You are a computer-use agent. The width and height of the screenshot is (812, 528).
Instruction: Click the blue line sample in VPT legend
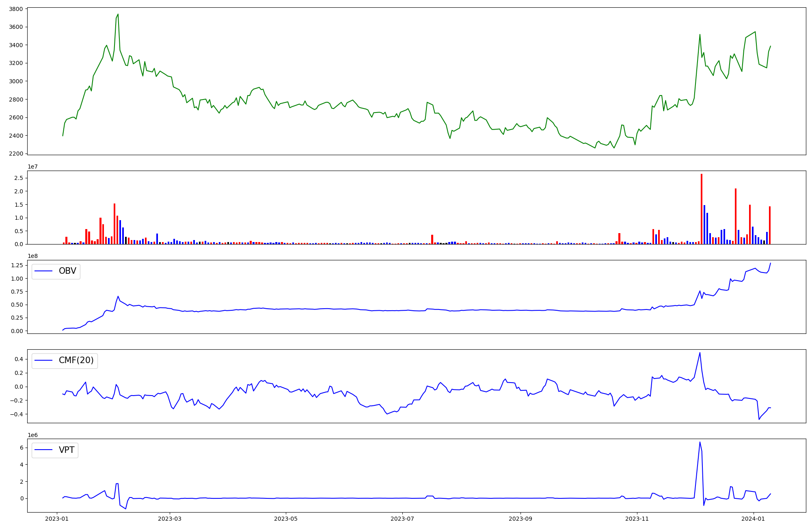43,450
